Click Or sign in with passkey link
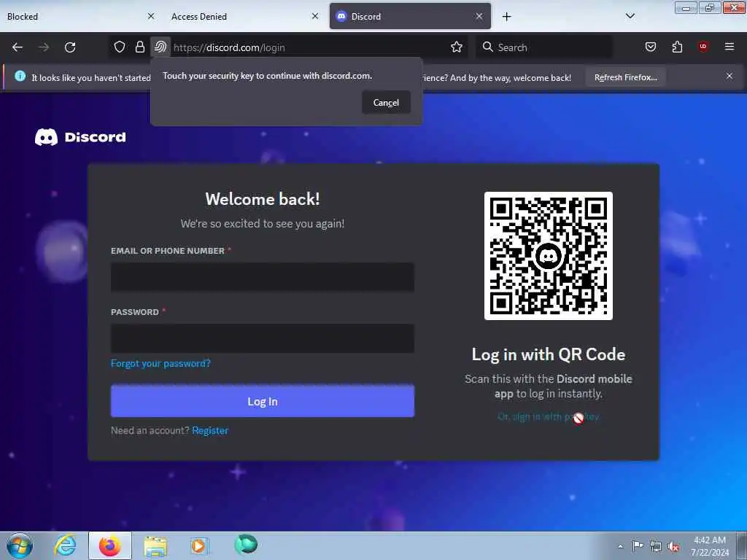 [549, 417]
